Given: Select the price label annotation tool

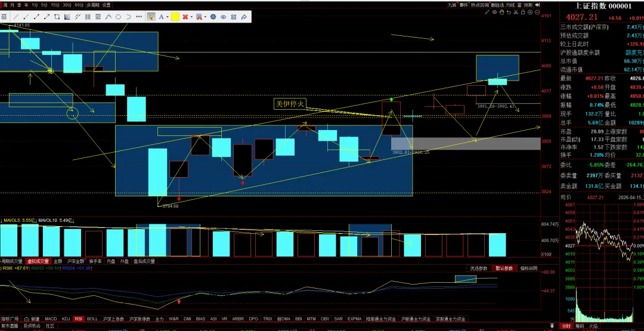Looking at the screenshot, I should coord(98,17).
